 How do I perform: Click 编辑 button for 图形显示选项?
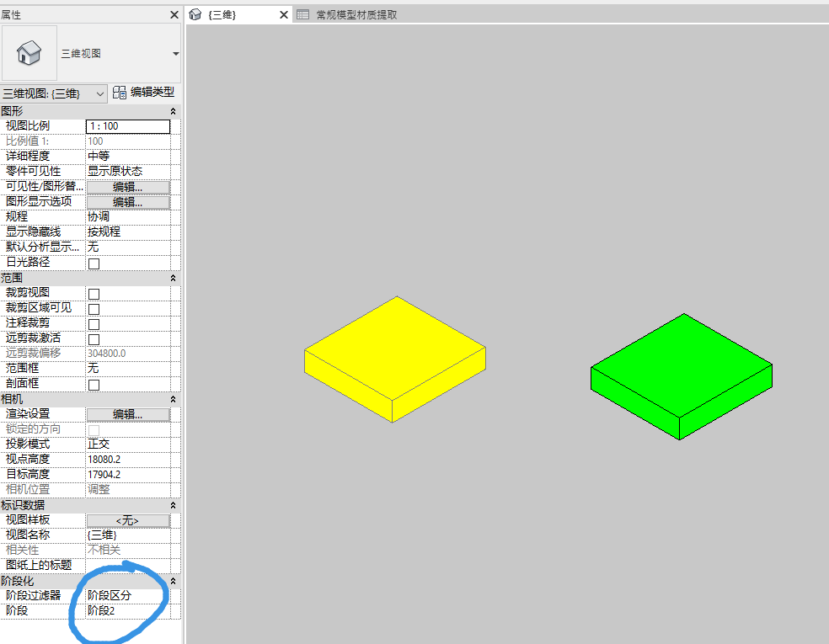[x=128, y=202]
